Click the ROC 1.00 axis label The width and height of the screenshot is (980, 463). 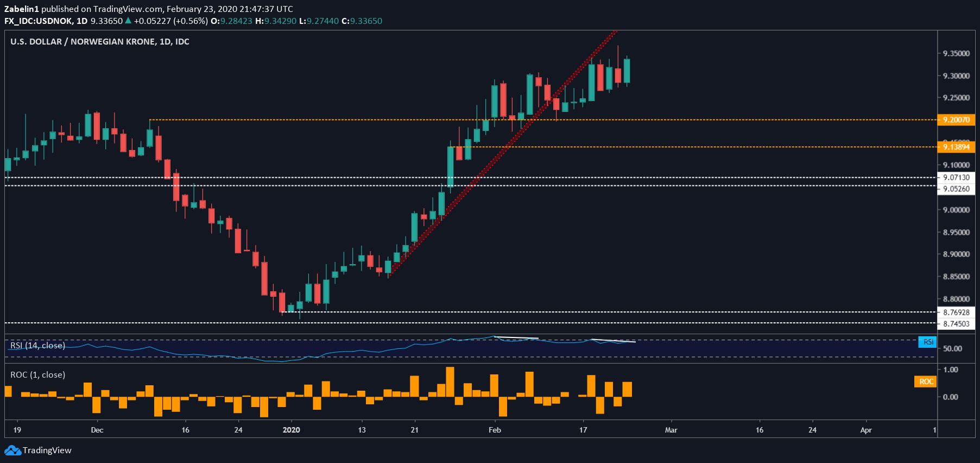[950, 370]
